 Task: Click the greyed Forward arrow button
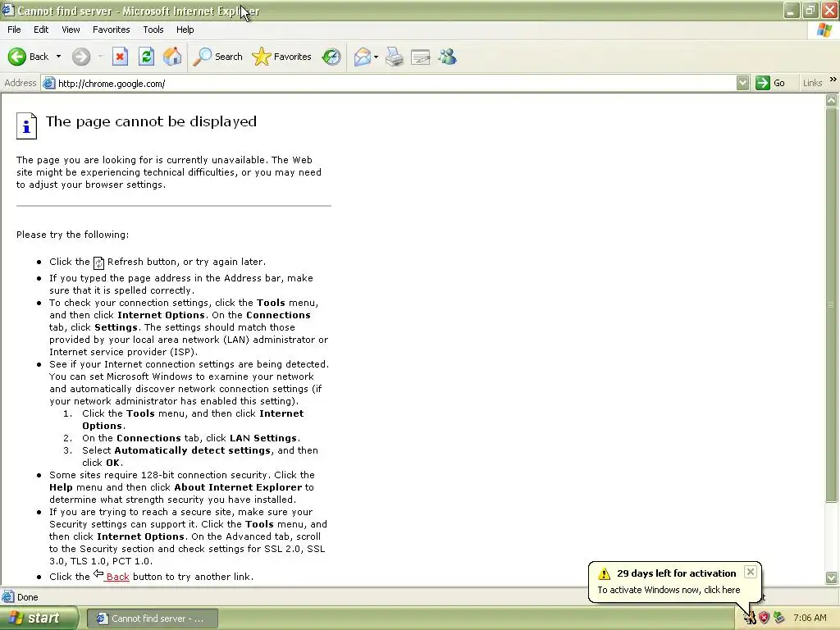(81, 57)
